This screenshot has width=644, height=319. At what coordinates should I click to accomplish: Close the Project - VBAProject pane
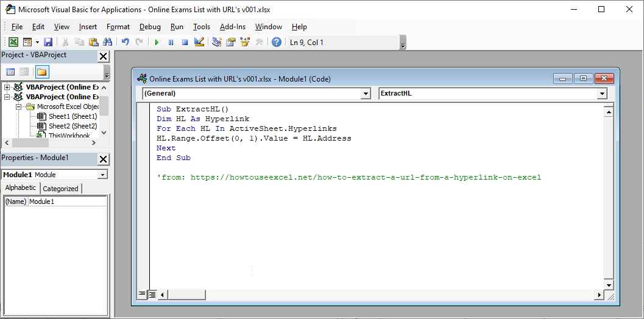[x=104, y=56]
